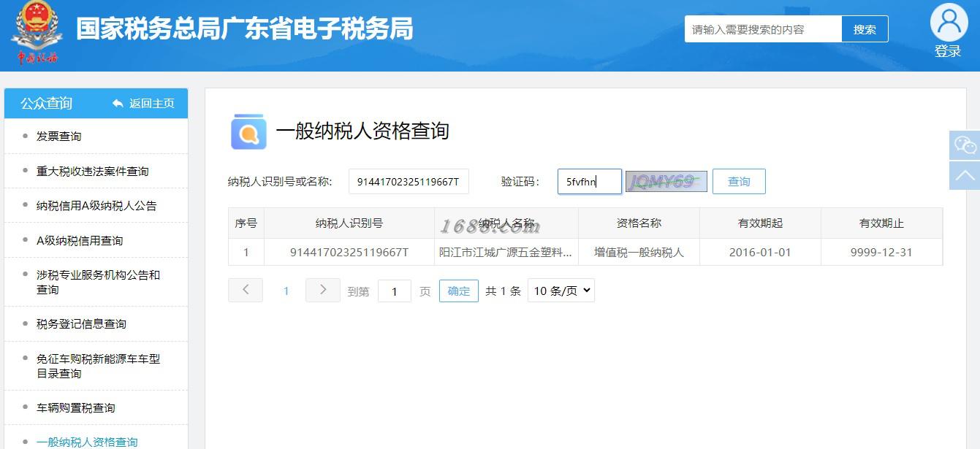
Task: Focus the taxpayer ID input field
Action: point(409,182)
